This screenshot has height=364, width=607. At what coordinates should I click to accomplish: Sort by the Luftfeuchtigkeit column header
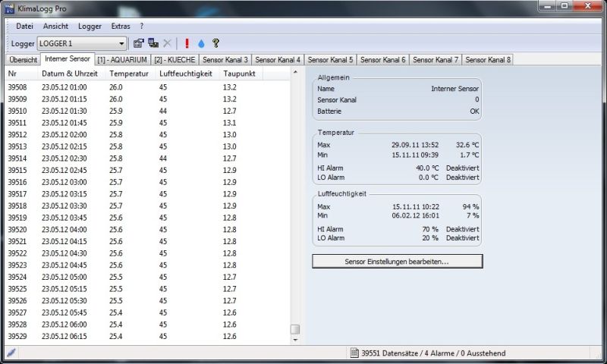(187, 74)
